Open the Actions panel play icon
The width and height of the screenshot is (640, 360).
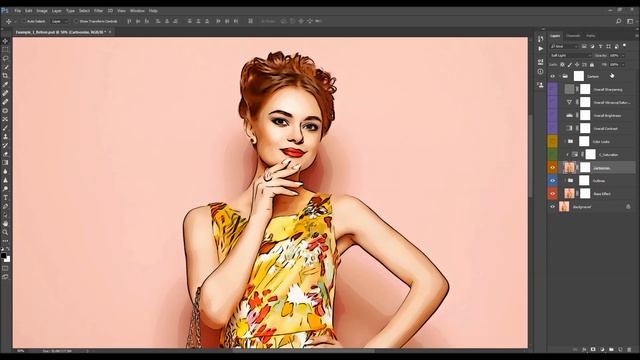click(x=540, y=49)
